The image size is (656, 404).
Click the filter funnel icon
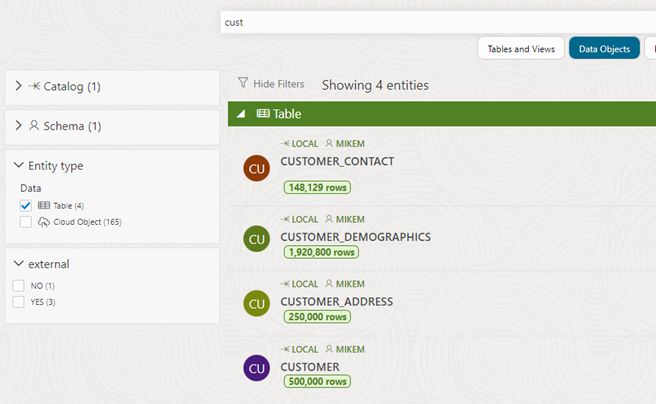pyautogui.click(x=243, y=82)
